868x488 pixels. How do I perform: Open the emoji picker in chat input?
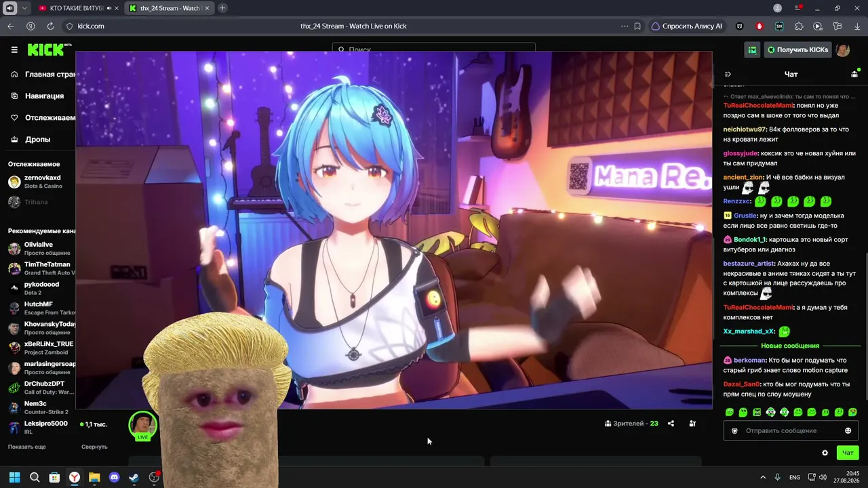[848, 431]
